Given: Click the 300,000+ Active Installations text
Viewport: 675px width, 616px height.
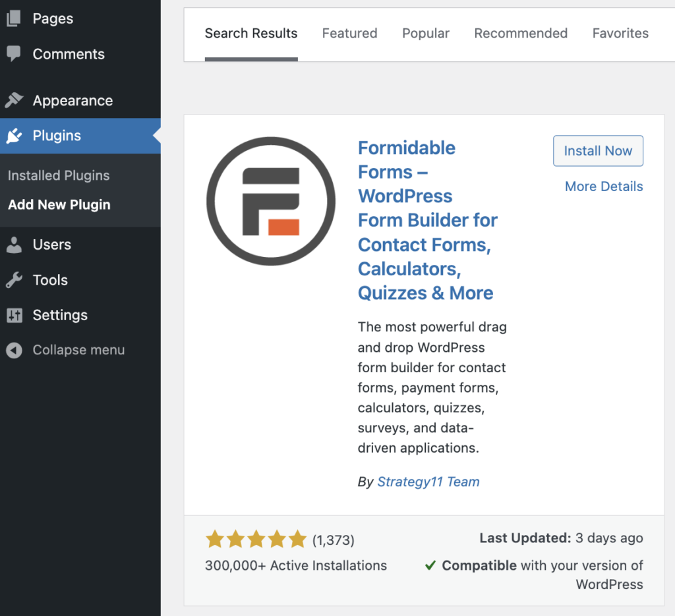Looking at the screenshot, I should point(296,566).
